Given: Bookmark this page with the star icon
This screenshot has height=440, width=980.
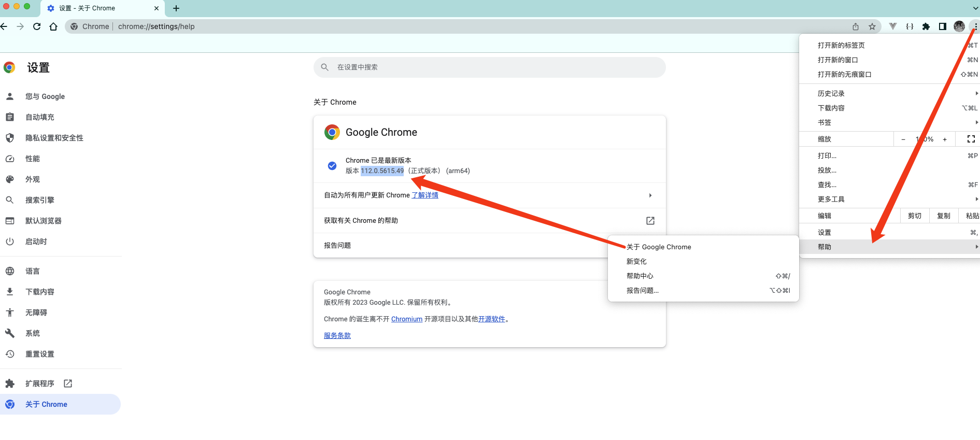Looking at the screenshot, I should coord(872,26).
